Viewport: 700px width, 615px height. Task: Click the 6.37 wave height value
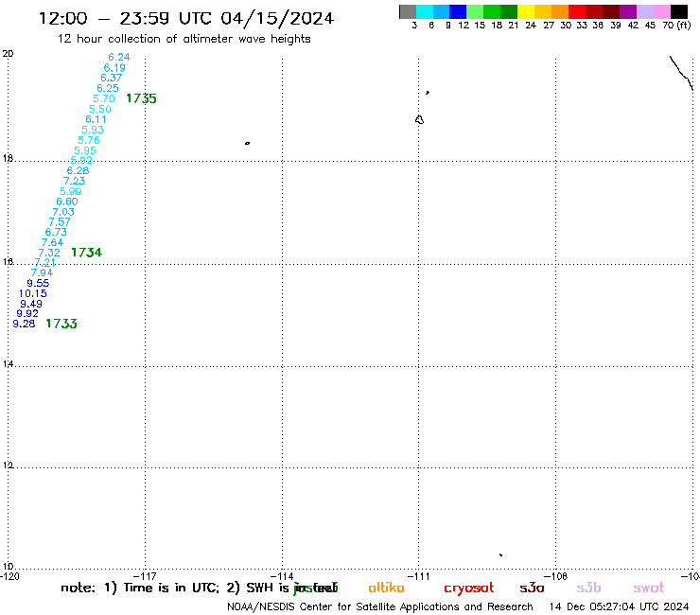112,78
